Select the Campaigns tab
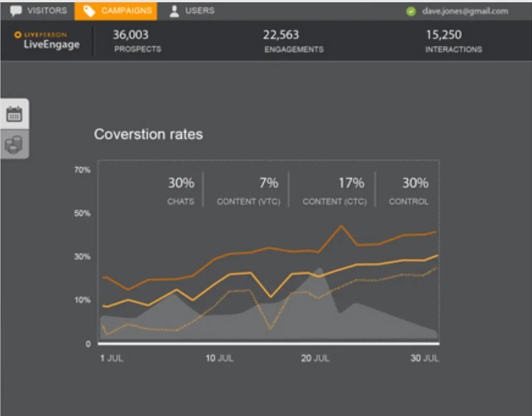Screen dimensions: 532x416 (x=126, y=11)
